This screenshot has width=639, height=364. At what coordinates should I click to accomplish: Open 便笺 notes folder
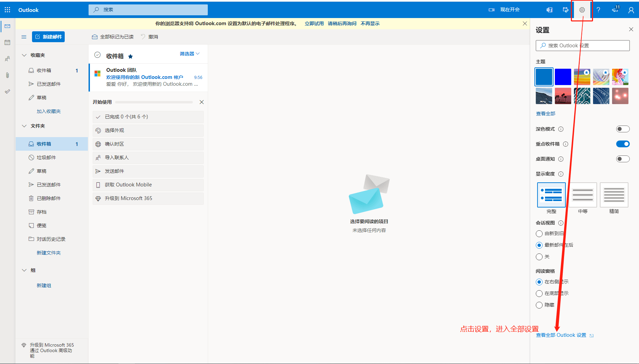52,226
